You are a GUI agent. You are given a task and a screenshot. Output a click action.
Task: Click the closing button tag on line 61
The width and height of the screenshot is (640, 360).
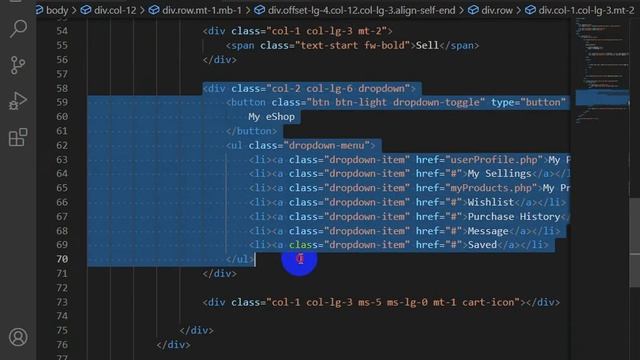[x=251, y=131]
